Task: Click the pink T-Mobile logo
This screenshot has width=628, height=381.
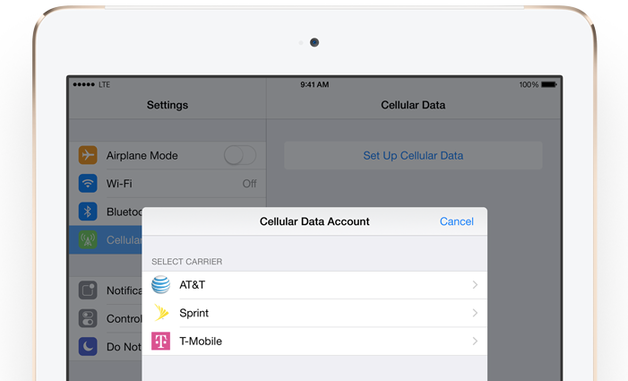Action: point(161,341)
